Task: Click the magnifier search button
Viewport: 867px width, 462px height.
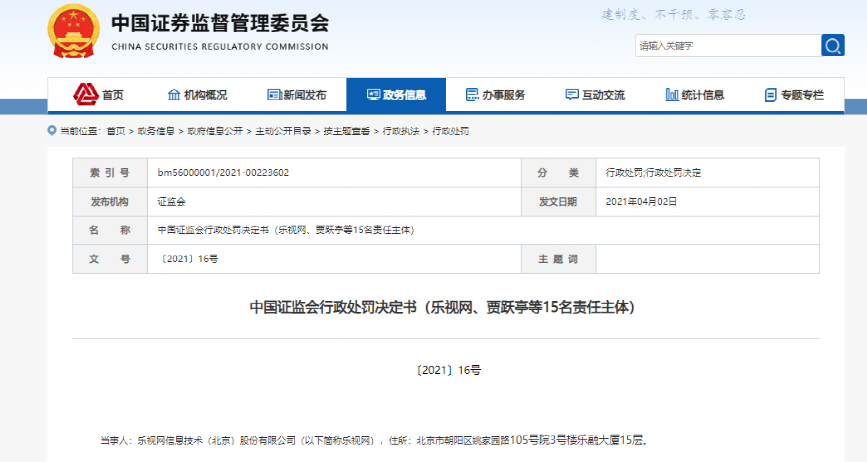Action: point(832,46)
